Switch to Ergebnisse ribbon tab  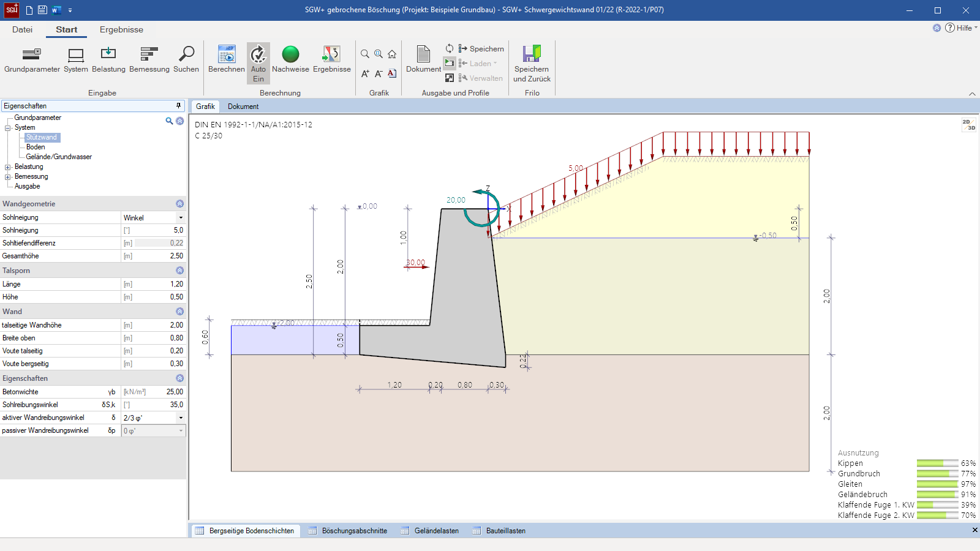point(121,29)
